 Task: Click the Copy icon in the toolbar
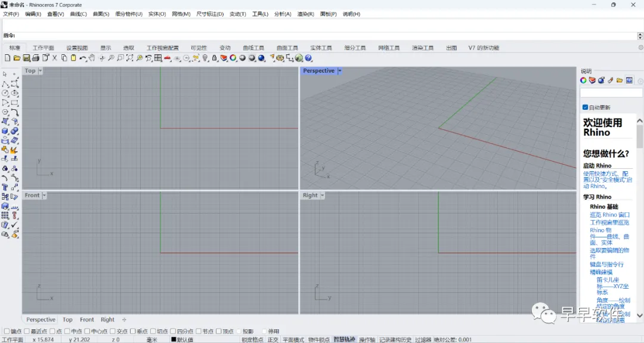(64, 58)
